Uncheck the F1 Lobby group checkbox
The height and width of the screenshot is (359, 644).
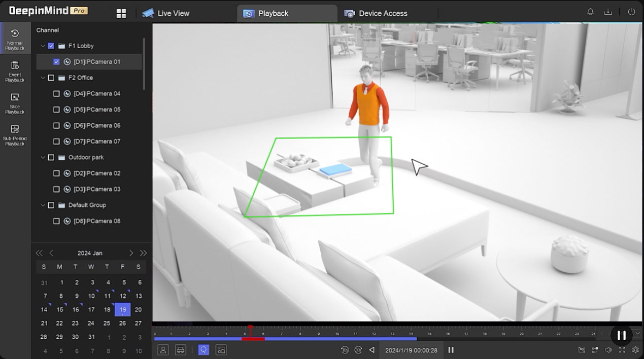tap(51, 46)
